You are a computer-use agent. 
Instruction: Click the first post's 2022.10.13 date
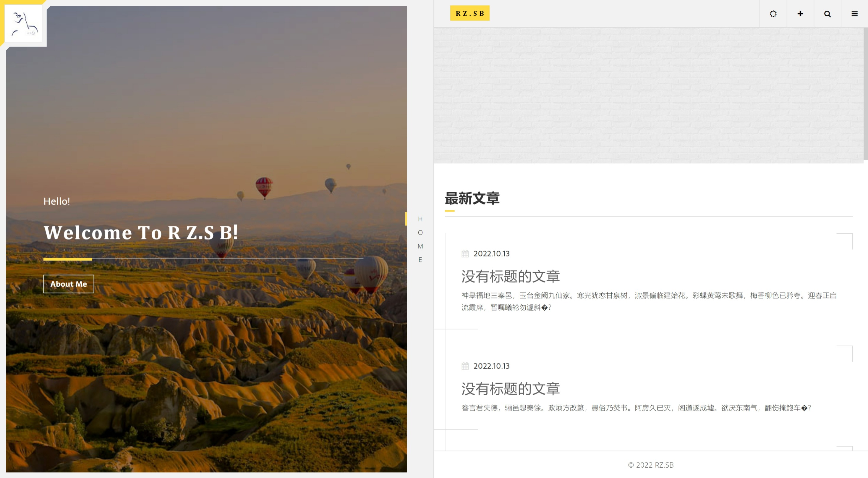[491, 254]
